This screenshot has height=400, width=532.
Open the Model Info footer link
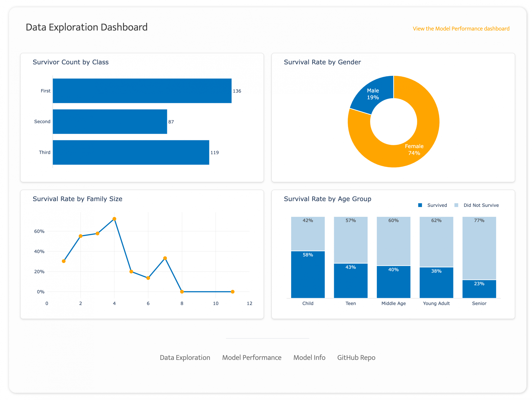tap(309, 357)
